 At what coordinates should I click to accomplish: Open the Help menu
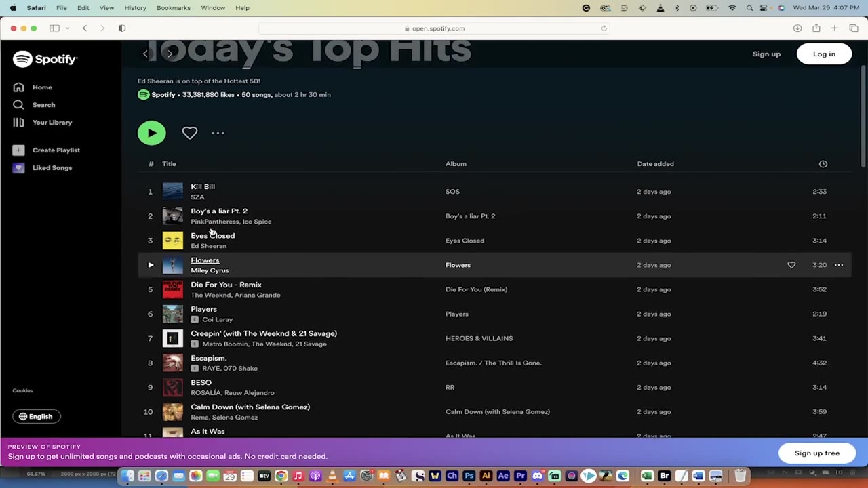(242, 8)
